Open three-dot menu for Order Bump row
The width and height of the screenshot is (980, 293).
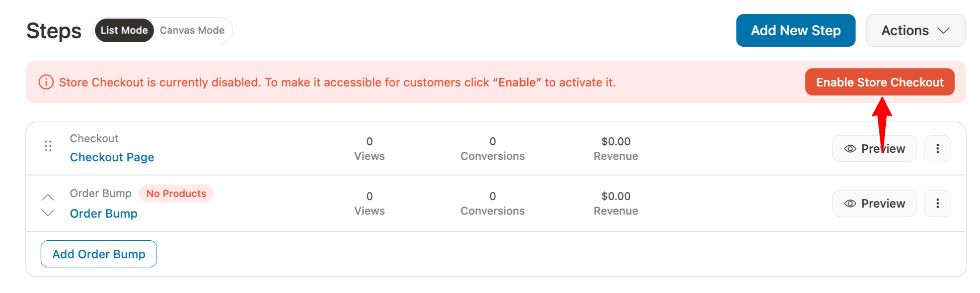point(937,204)
